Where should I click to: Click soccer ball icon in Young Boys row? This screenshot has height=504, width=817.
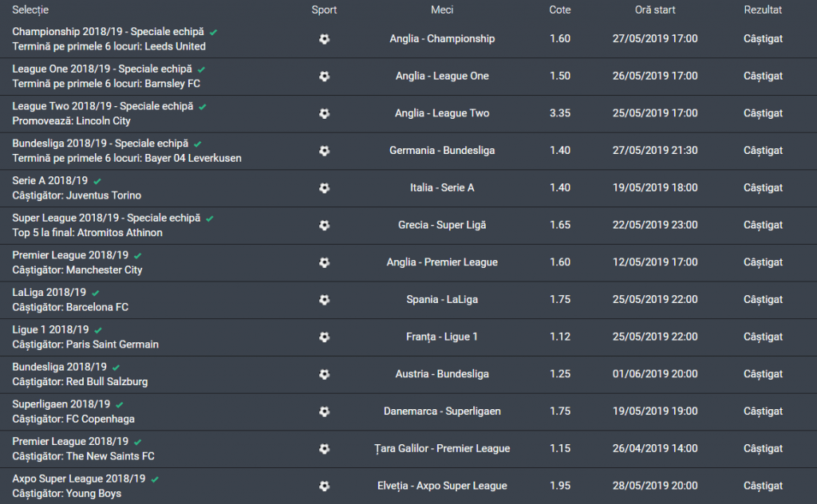click(x=324, y=486)
